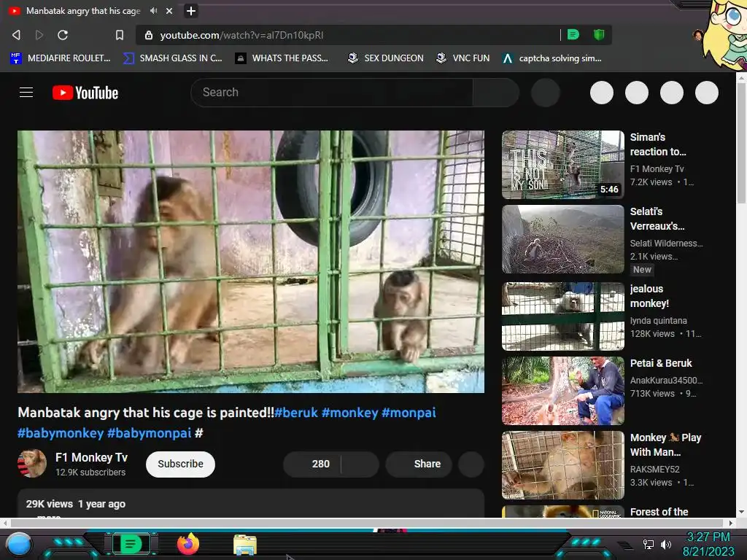747x560 pixels.
Task: Click the lock icon in the address bar
Action: coord(149,35)
